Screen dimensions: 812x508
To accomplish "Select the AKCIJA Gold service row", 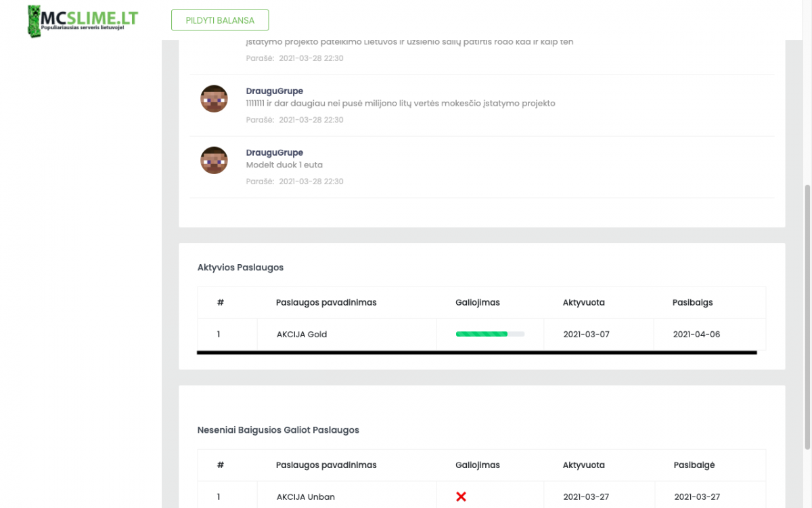I will [482, 334].
